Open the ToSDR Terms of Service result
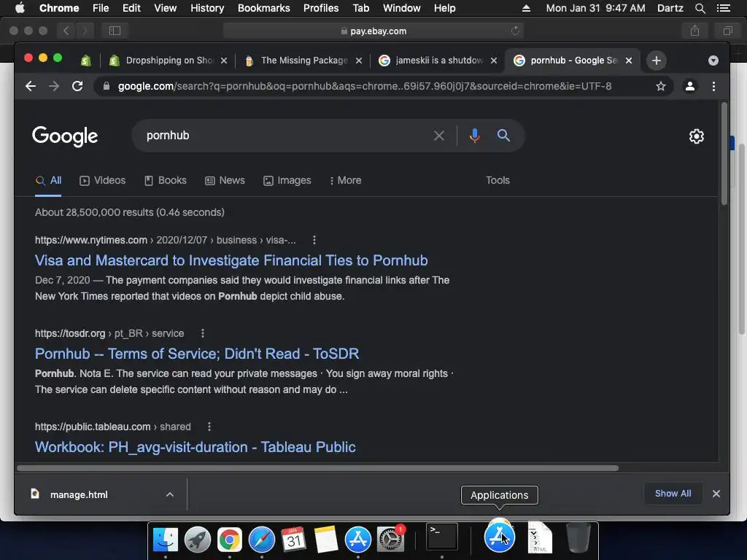 click(197, 354)
